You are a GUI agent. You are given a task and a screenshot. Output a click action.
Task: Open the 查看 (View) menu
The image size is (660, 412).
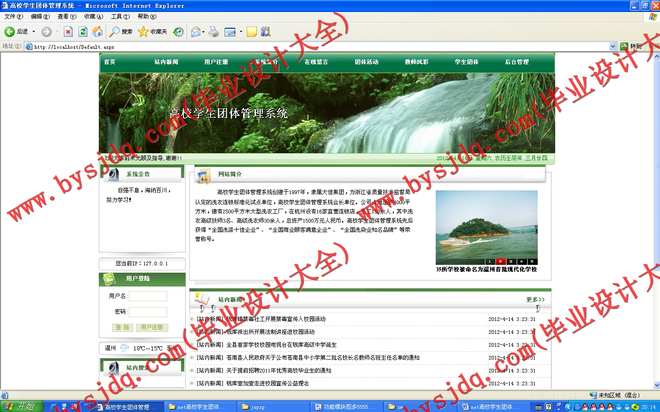(x=63, y=17)
